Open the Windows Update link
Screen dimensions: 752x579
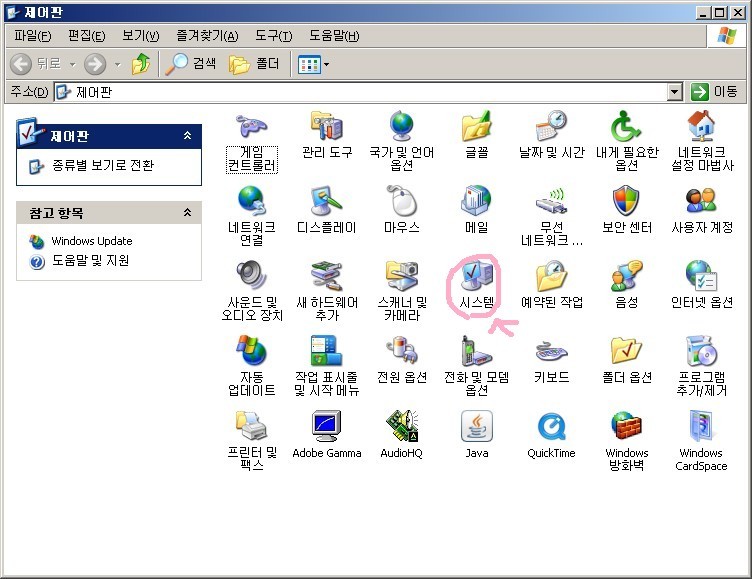pos(92,241)
